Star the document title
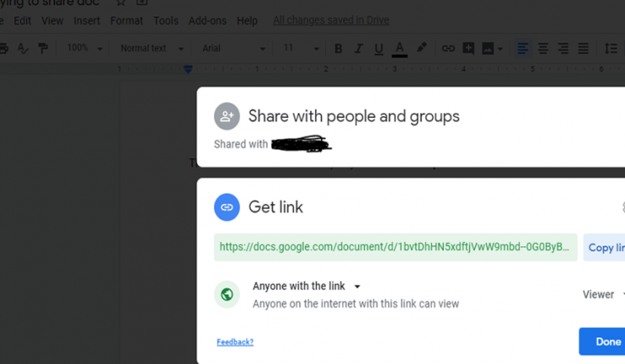The image size is (625, 364). (120, 3)
